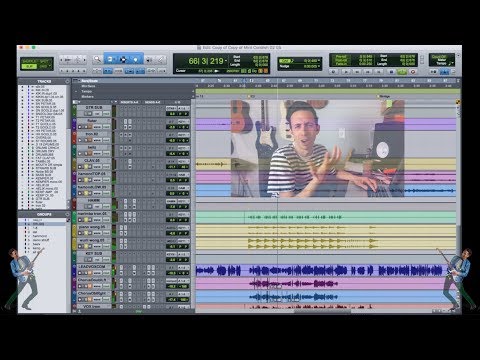
Task: Click the Bars|Beats ruler name
Action: tap(90, 81)
